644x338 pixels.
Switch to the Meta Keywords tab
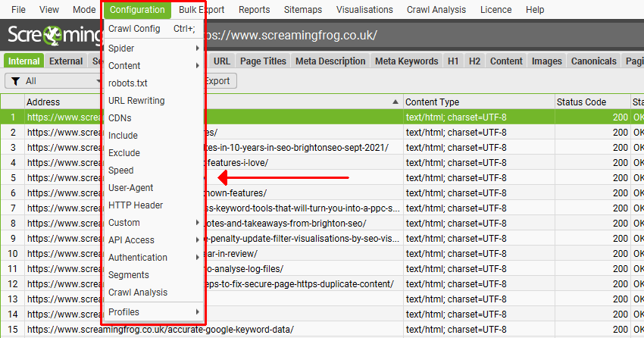(x=407, y=61)
